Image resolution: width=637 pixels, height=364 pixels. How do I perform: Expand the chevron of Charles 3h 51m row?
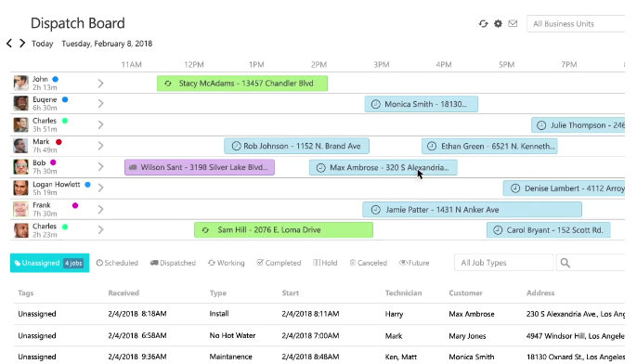[x=100, y=124]
